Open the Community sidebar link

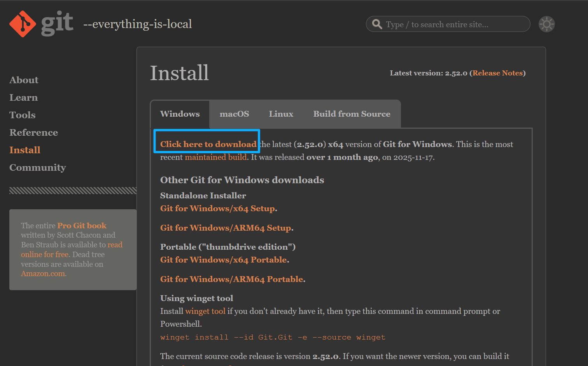[37, 168]
